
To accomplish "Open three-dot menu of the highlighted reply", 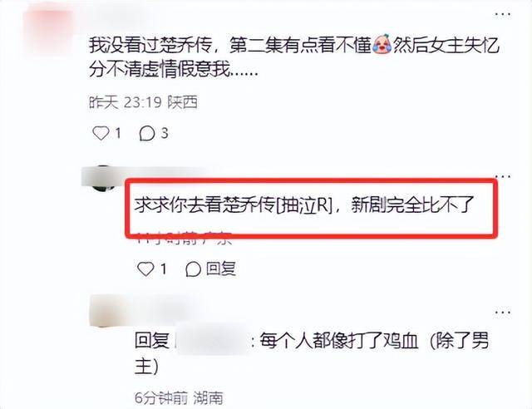I will [x=502, y=176].
